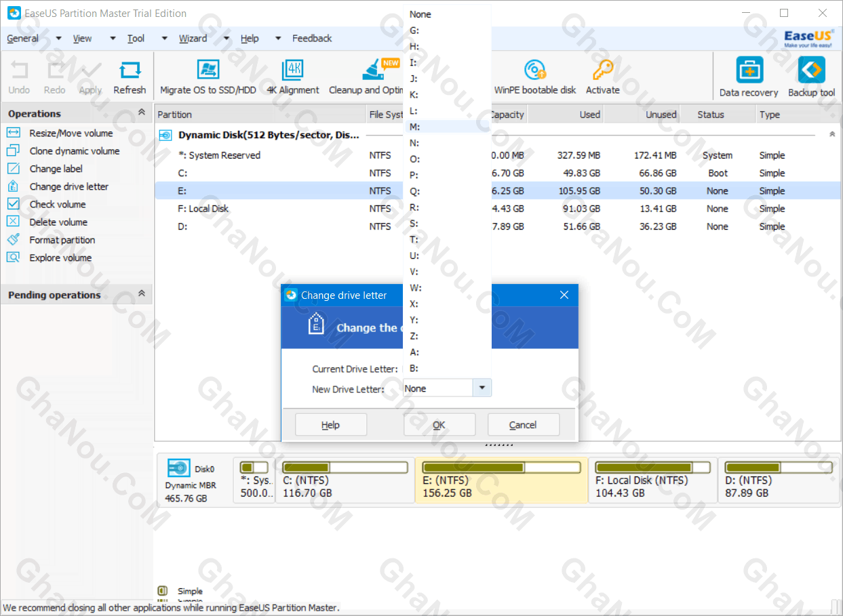
Task: Open the View menu
Action: tap(82, 39)
